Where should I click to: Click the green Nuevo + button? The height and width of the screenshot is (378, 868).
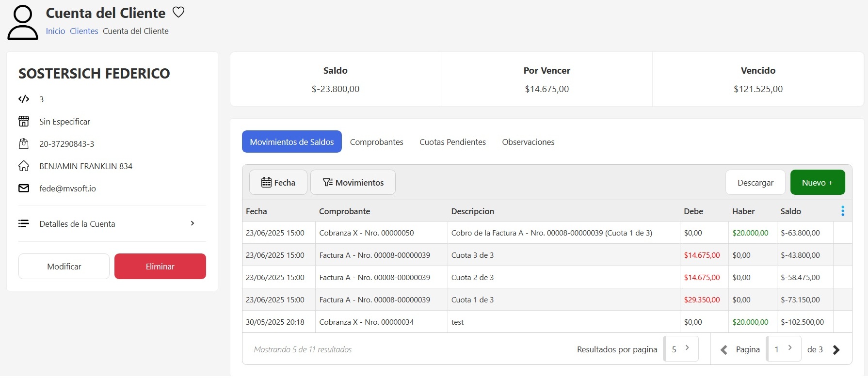pos(817,183)
